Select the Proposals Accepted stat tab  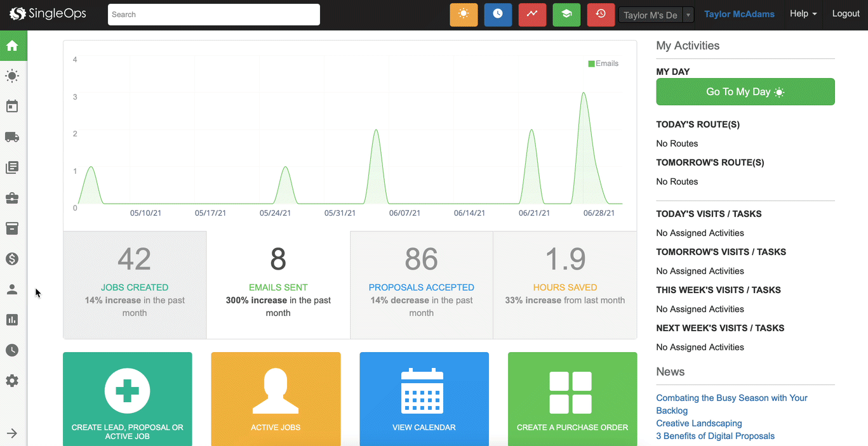tap(422, 285)
